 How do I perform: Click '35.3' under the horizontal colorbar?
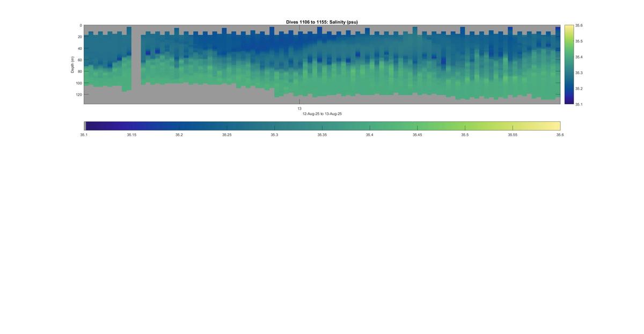[x=274, y=135]
